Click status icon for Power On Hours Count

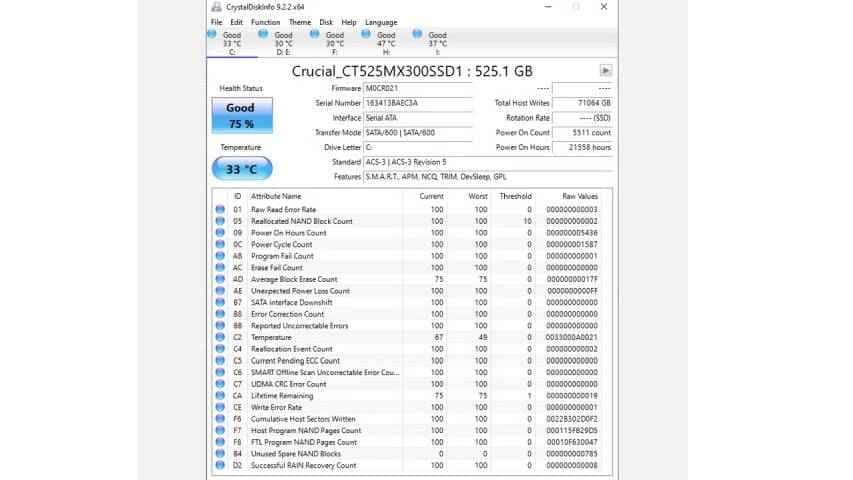click(x=220, y=232)
